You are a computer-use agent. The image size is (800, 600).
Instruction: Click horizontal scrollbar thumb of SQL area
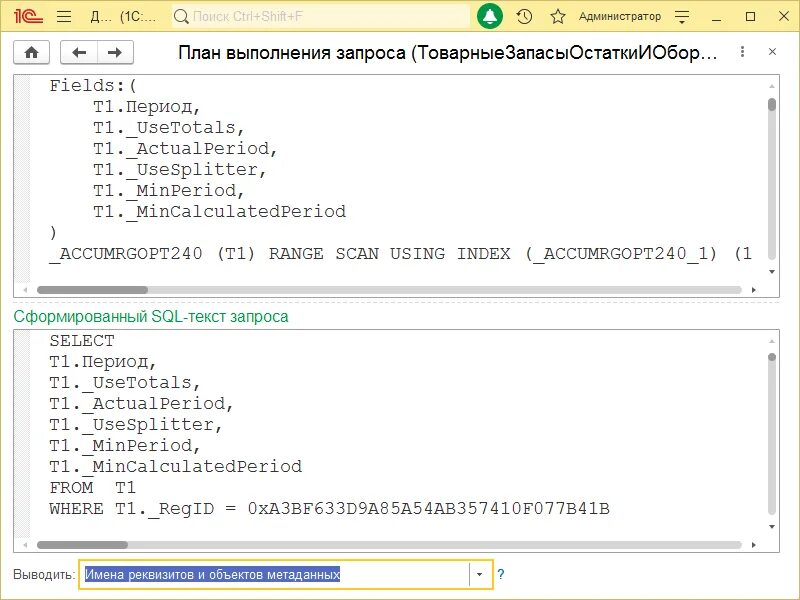(82, 545)
